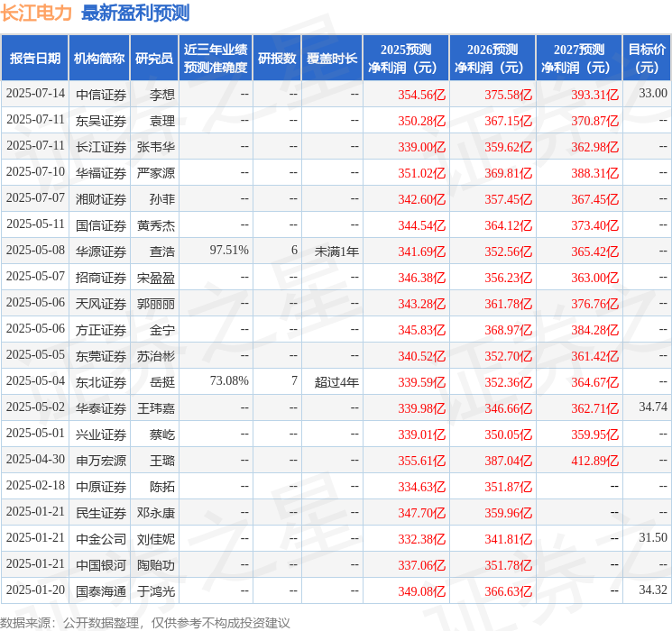Click the 研究员 column header
The image size is (672, 631).
[154, 58]
